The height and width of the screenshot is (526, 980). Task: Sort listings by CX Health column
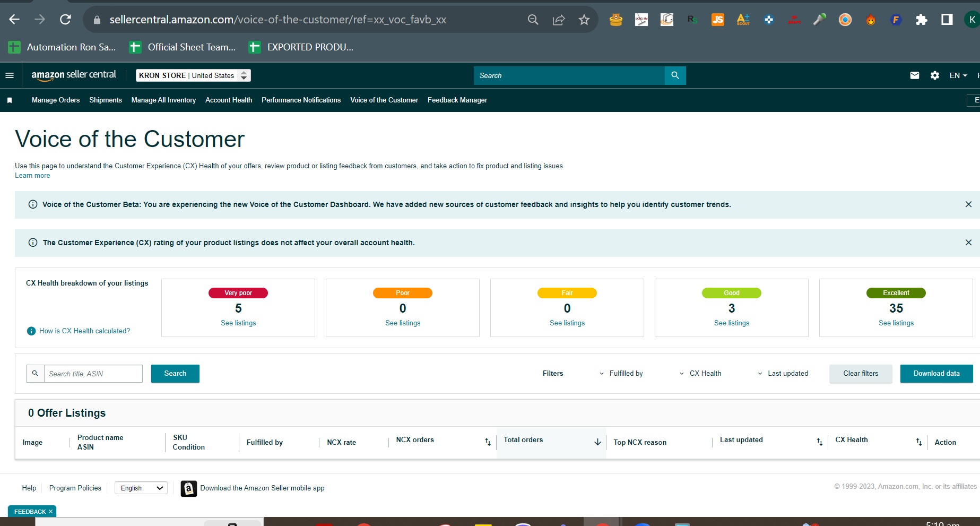point(918,442)
